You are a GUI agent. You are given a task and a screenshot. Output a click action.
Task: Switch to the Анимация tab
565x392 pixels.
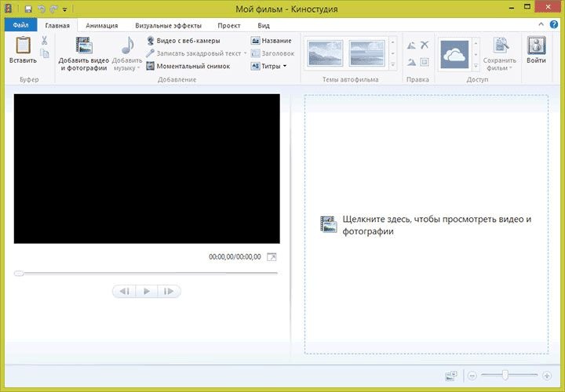pyautogui.click(x=102, y=26)
